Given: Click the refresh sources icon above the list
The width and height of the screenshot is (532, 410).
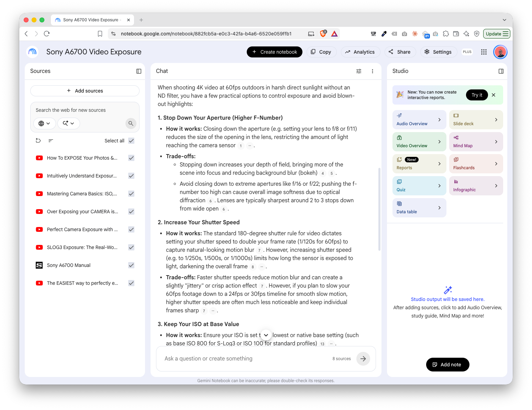Looking at the screenshot, I should click(x=38, y=141).
